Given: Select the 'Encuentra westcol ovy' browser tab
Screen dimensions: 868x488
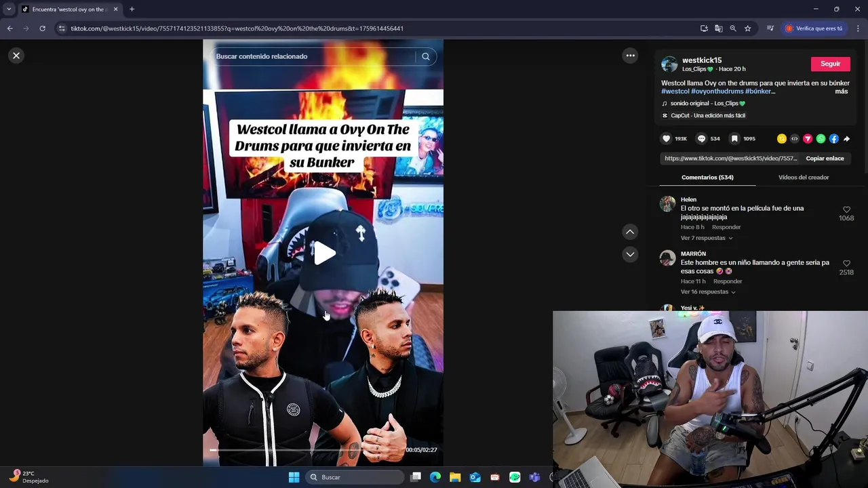Looking at the screenshot, I should 69,9.
